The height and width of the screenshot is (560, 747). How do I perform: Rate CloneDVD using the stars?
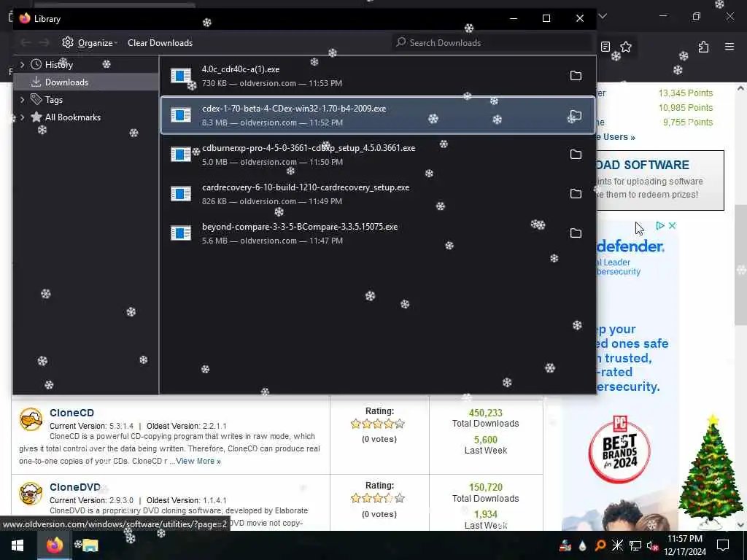[x=378, y=499]
